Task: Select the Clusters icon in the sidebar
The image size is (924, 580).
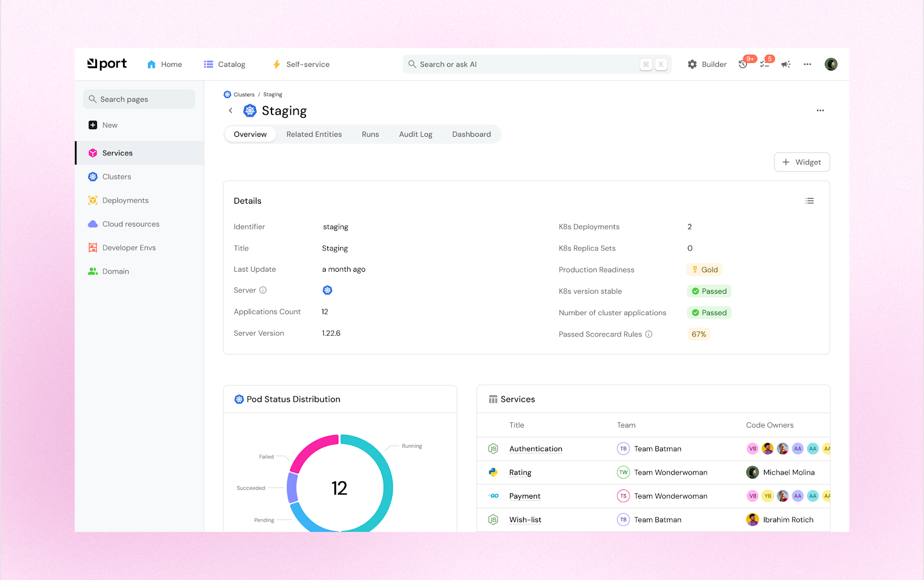Action: pyautogui.click(x=93, y=177)
